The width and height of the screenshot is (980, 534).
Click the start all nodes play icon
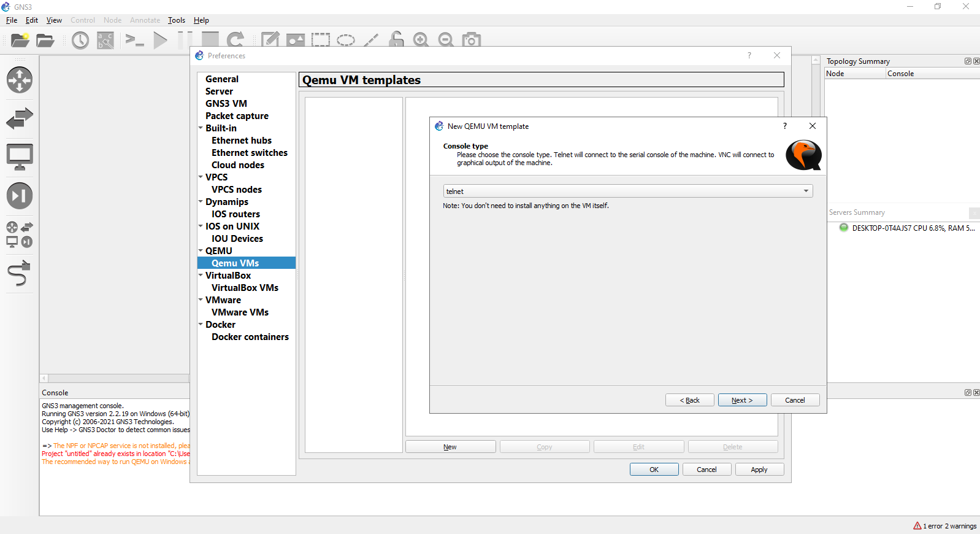160,41
